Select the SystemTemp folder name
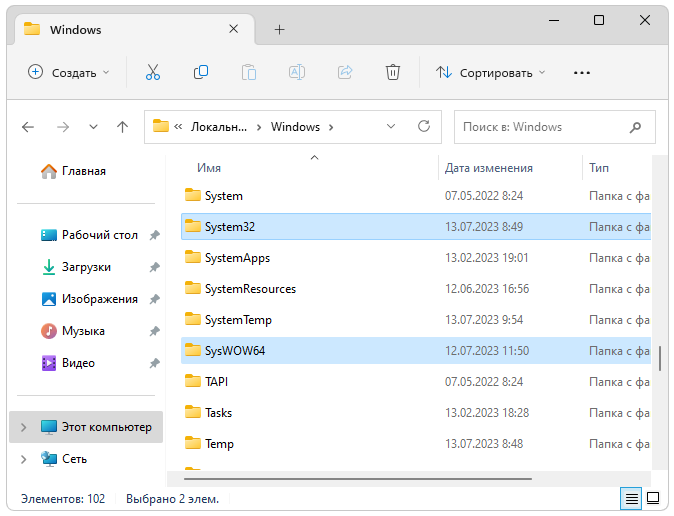This screenshot has height=516, width=674. point(238,320)
